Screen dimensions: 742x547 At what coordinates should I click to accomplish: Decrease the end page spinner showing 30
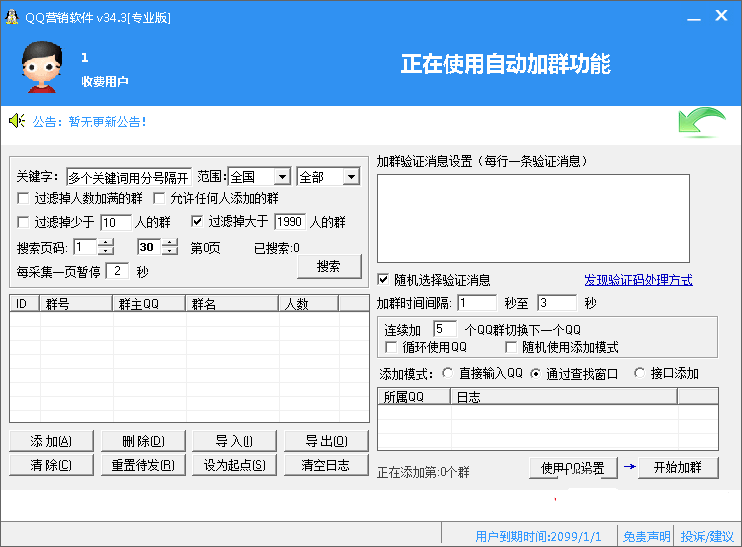tap(169, 251)
